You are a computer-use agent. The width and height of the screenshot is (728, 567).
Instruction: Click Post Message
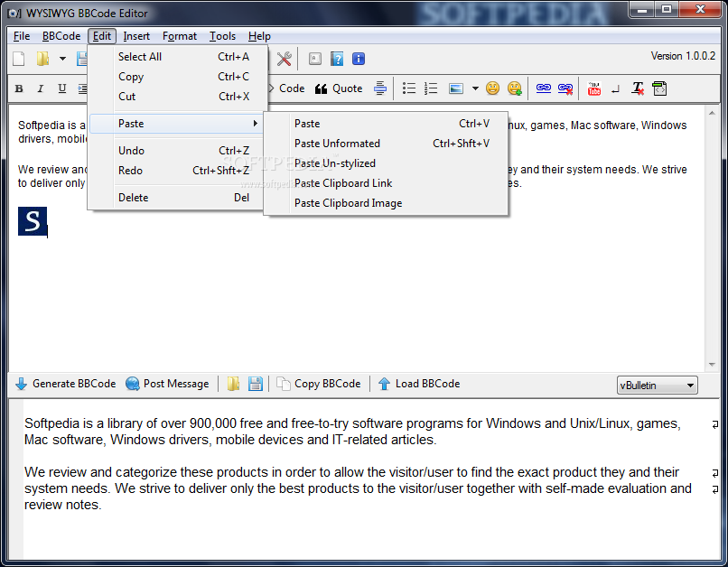pyautogui.click(x=167, y=384)
